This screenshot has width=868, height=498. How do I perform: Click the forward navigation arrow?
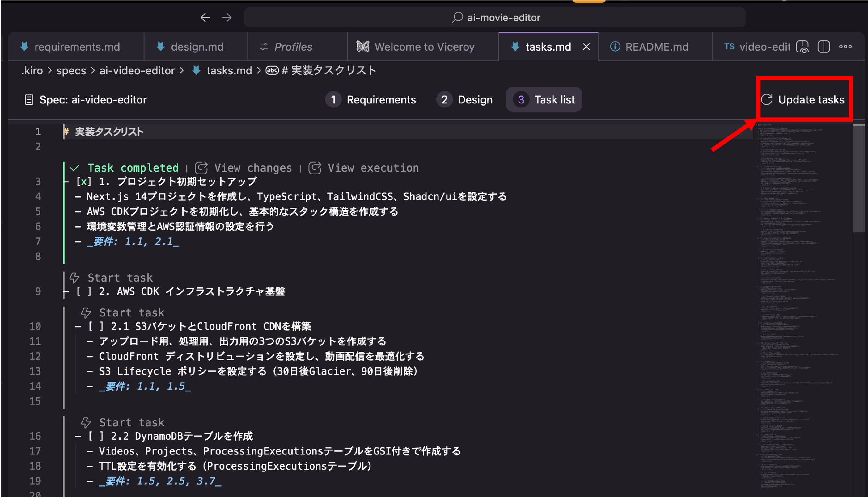coord(227,17)
